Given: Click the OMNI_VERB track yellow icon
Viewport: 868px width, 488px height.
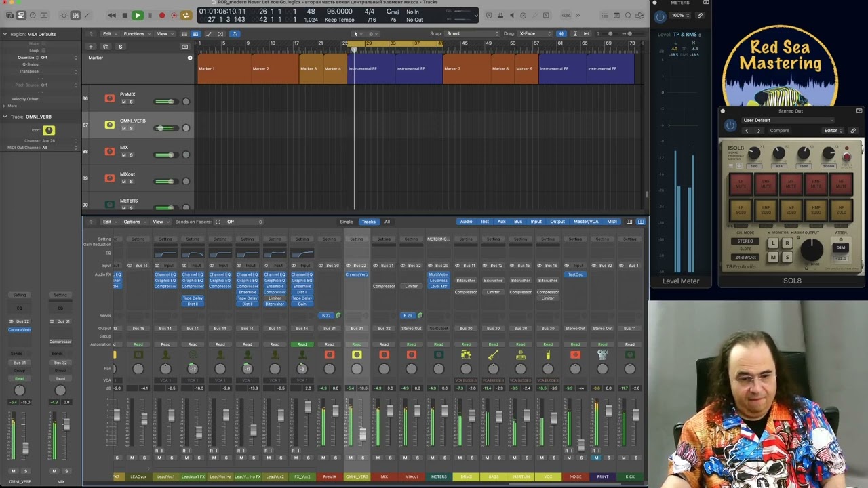Looking at the screenshot, I should pos(109,125).
